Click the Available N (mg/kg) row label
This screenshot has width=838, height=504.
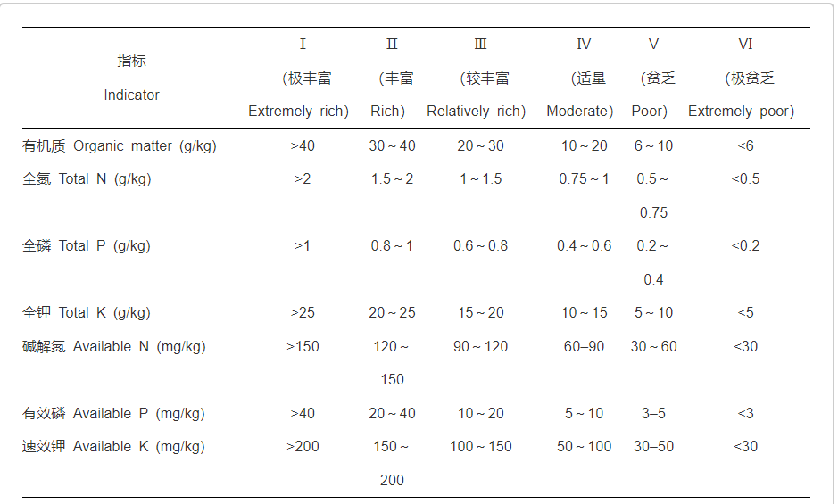(x=114, y=347)
